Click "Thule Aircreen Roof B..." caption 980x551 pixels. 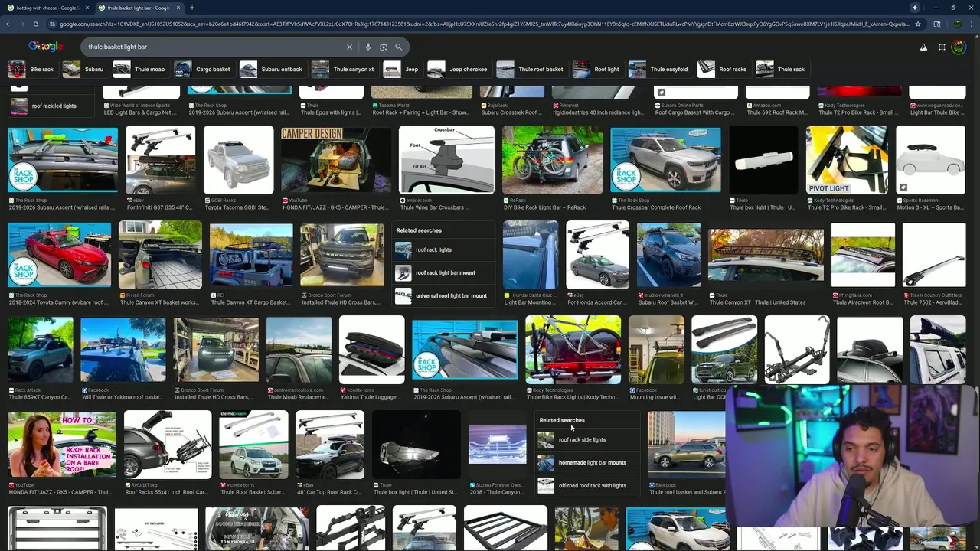click(861, 302)
